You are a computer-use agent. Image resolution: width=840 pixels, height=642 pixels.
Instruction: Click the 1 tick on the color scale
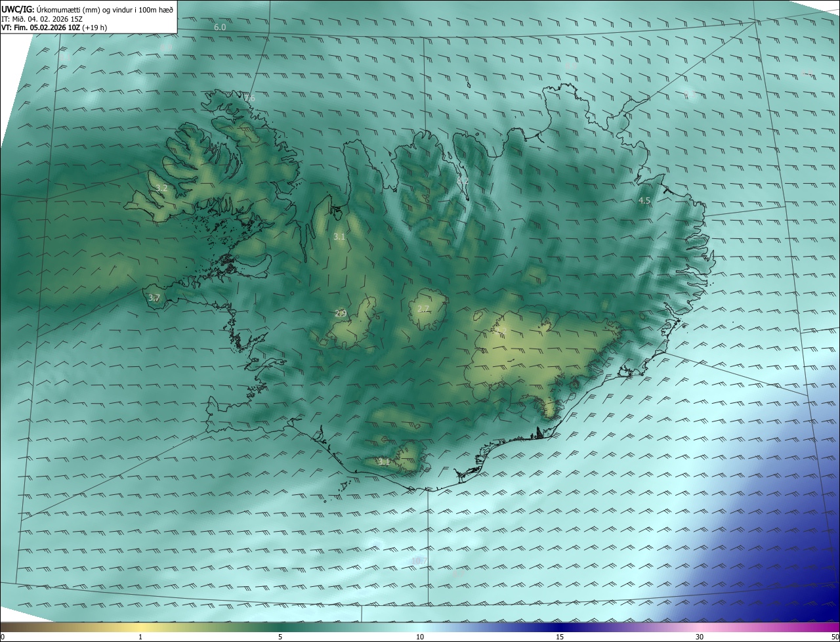tap(140, 637)
